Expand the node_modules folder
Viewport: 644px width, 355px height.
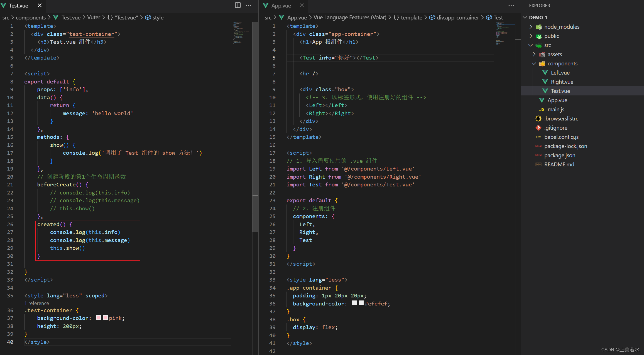click(x=531, y=27)
